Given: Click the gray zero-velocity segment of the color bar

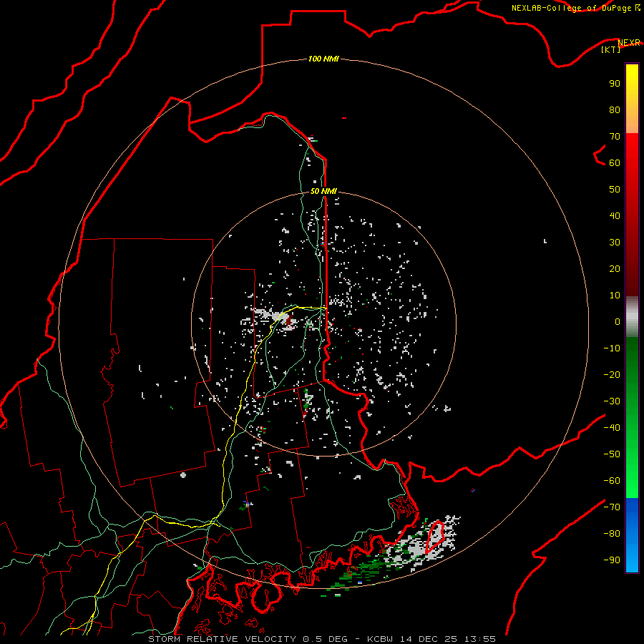Looking at the screenshot, I should click(x=632, y=317).
